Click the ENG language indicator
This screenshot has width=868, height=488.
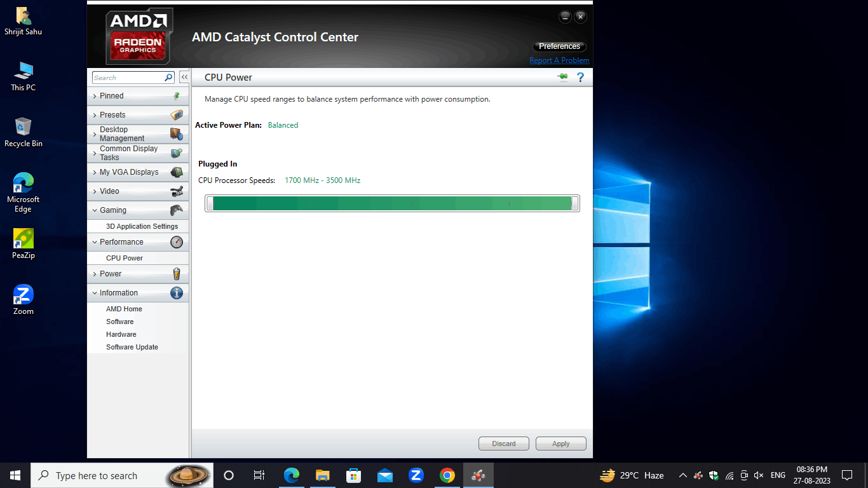click(x=778, y=475)
